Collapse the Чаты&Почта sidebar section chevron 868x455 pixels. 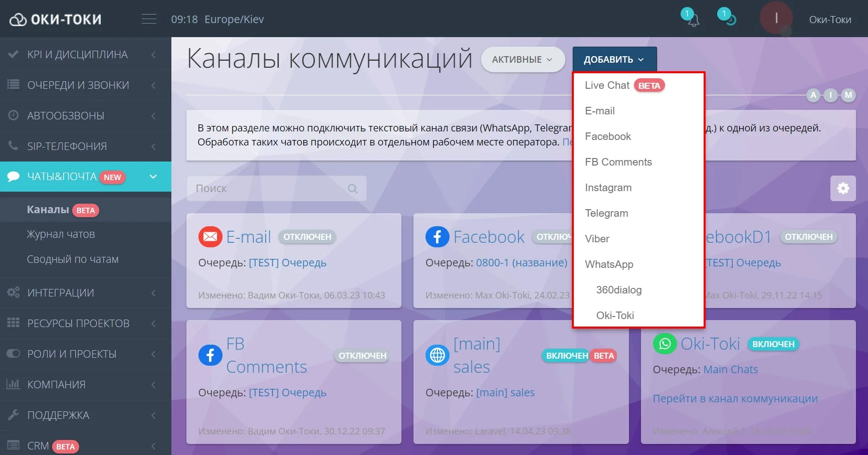153,177
